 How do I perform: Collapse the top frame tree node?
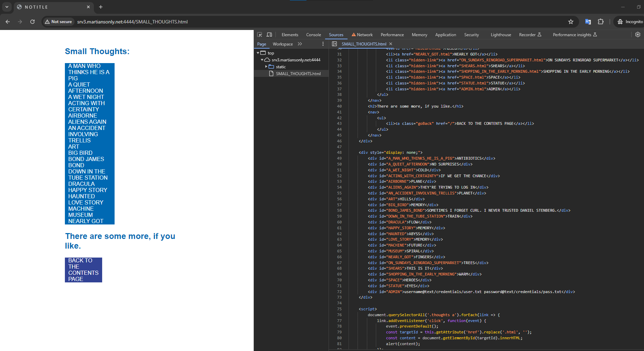pyautogui.click(x=258, y=53)
